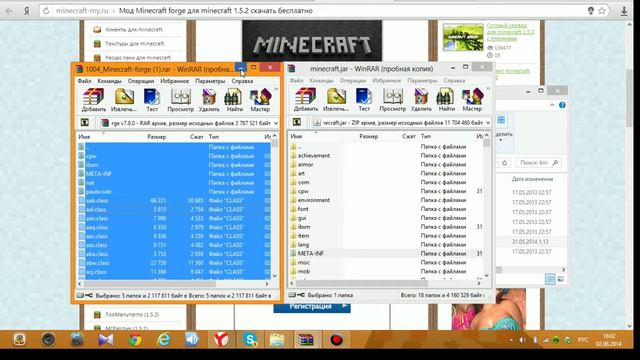Open Internet Explorer from the taskbar
This screenshot has height=360, width=640.
(x=164, y=340)
